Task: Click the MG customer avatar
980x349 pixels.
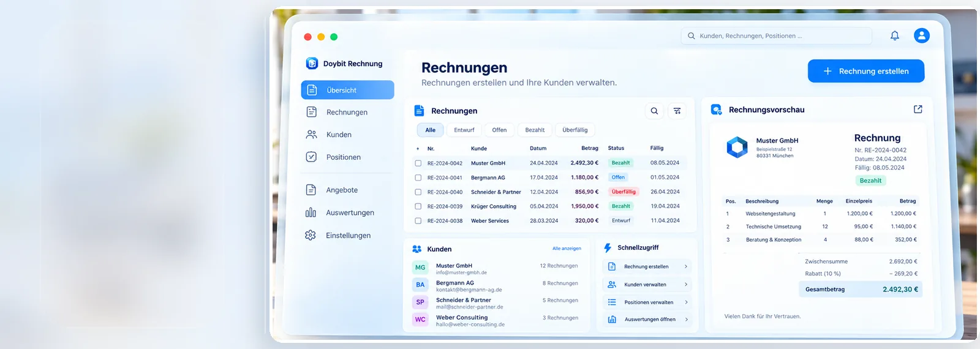Action: 420,268
